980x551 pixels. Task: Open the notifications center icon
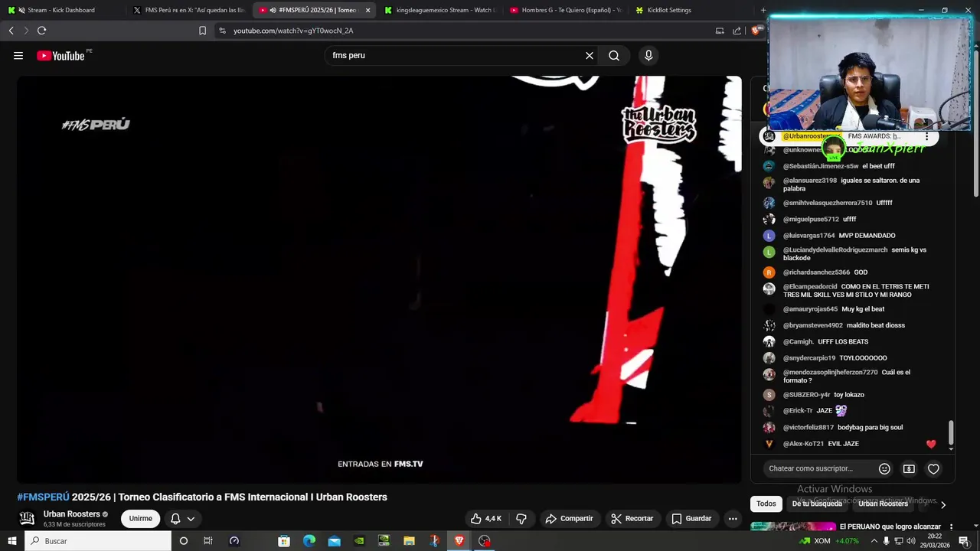pos(963,541)
